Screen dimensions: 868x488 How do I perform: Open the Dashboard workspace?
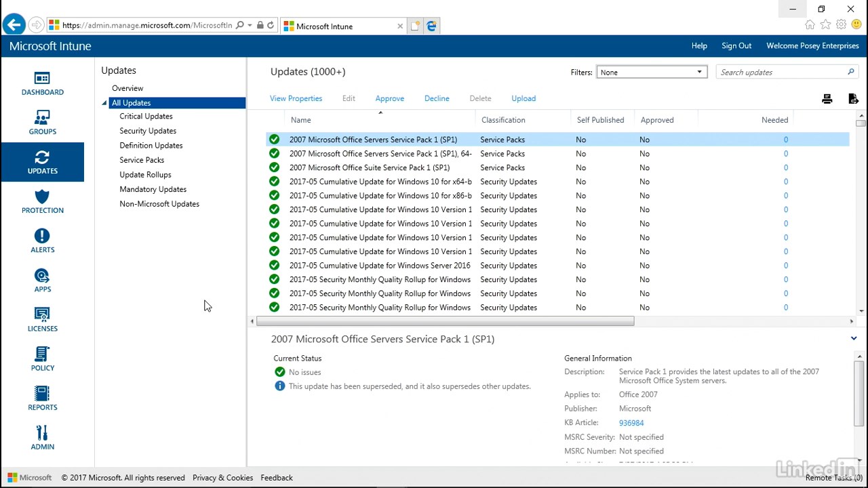pyautogui.click(x=42, y=83)
